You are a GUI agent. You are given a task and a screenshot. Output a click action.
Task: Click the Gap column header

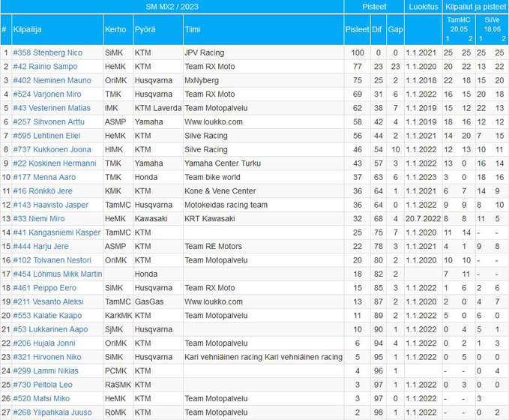pos(395,29)
